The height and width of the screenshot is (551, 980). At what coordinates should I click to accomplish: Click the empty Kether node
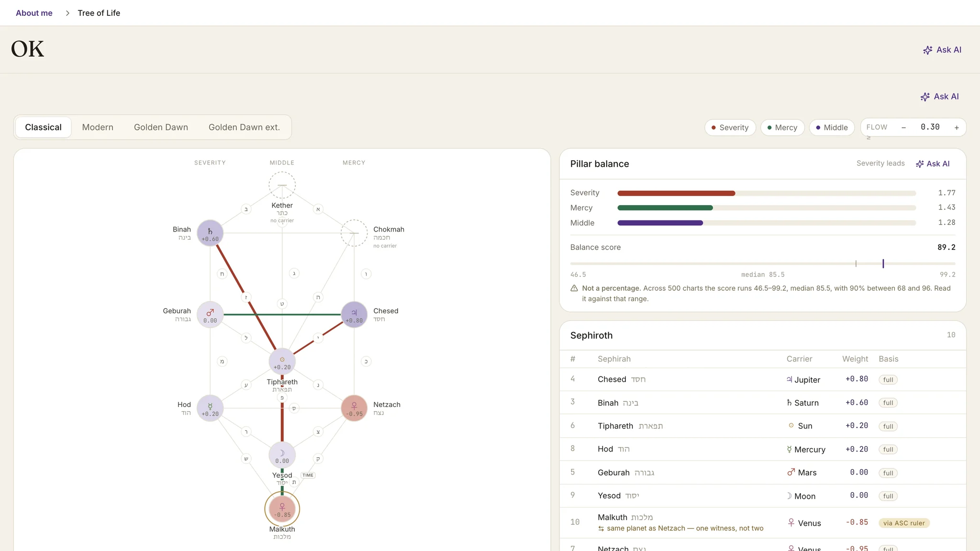click(282, 185)
